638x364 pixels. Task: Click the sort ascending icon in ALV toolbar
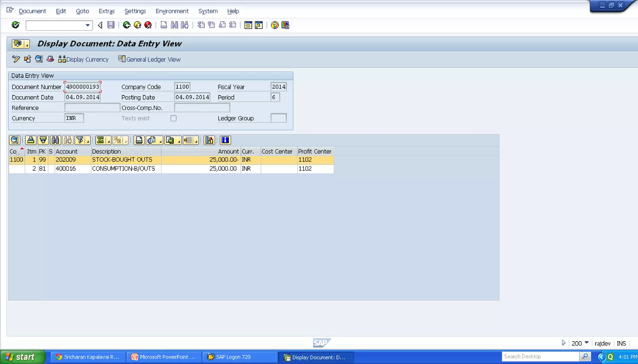(31, 140)
